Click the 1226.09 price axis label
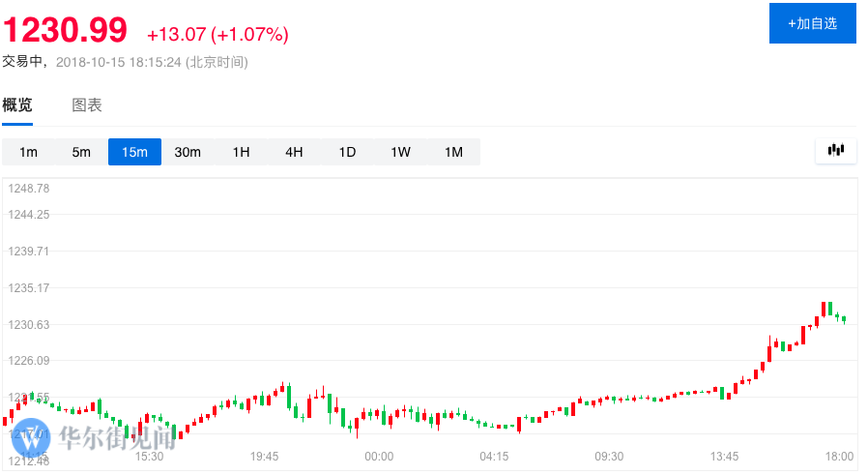This screenshot has height=475, width=868. point(29,361)
